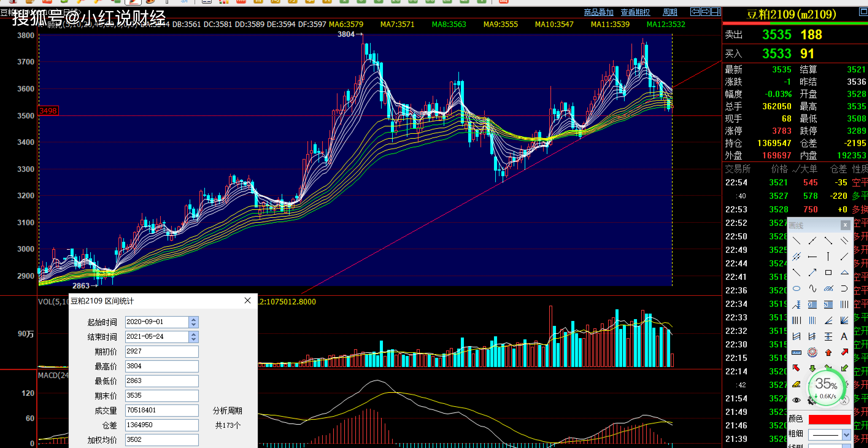Screen dimensions: 868x448
Task: Choose the ruler measurement tool
Action: click(x=796, y=353)
